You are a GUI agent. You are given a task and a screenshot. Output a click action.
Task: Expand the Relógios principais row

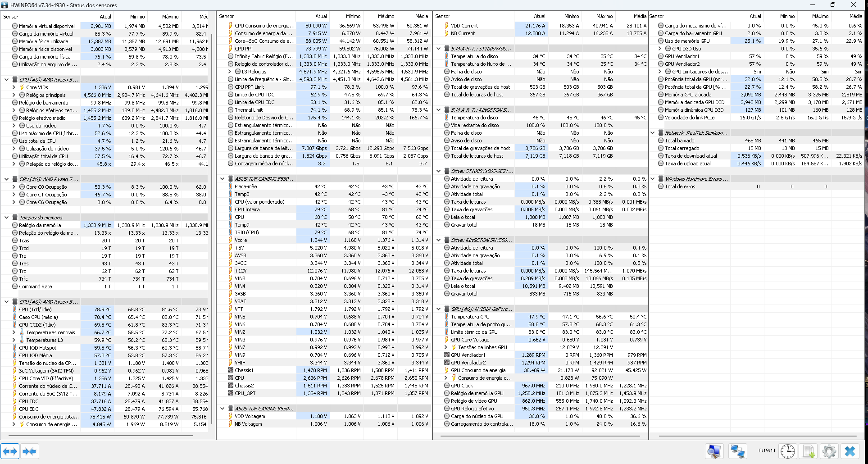pos(14,95)
